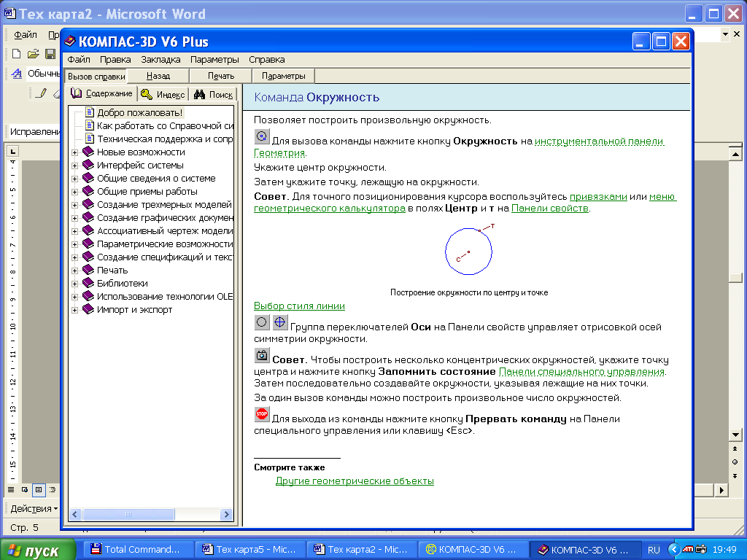Screen dimensions: 747x560
Task: Click the styles AA icon in Word
Action: click(17, 74)
